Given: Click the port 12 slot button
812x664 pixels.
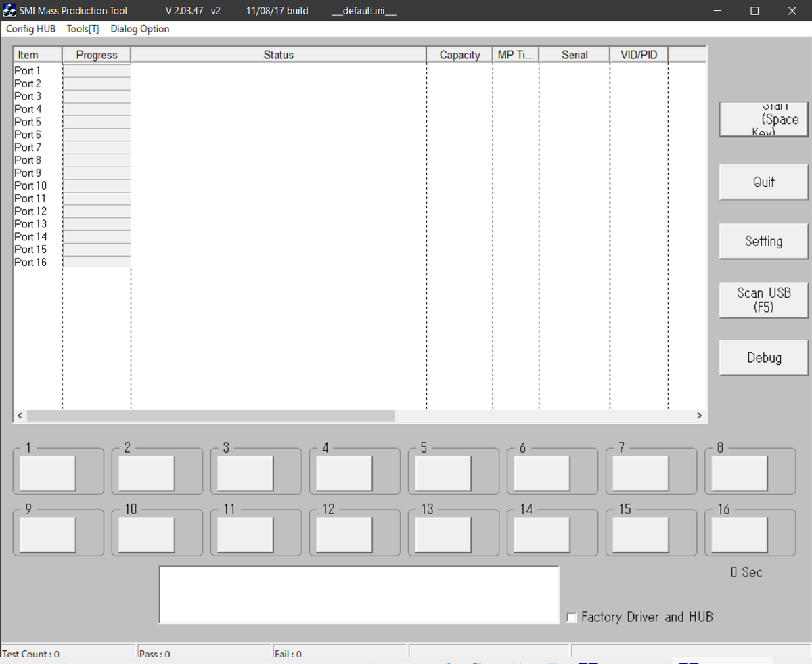Looking at the screenshot, I should pos(344,535).
